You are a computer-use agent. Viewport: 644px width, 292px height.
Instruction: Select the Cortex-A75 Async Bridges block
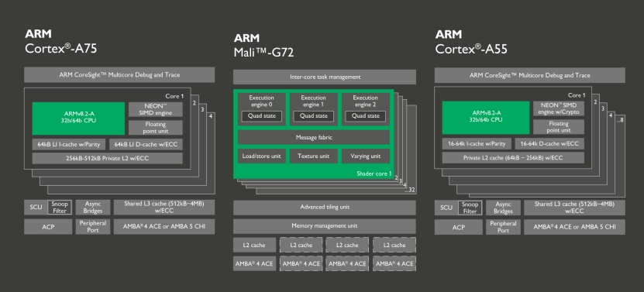pos(93,208)
